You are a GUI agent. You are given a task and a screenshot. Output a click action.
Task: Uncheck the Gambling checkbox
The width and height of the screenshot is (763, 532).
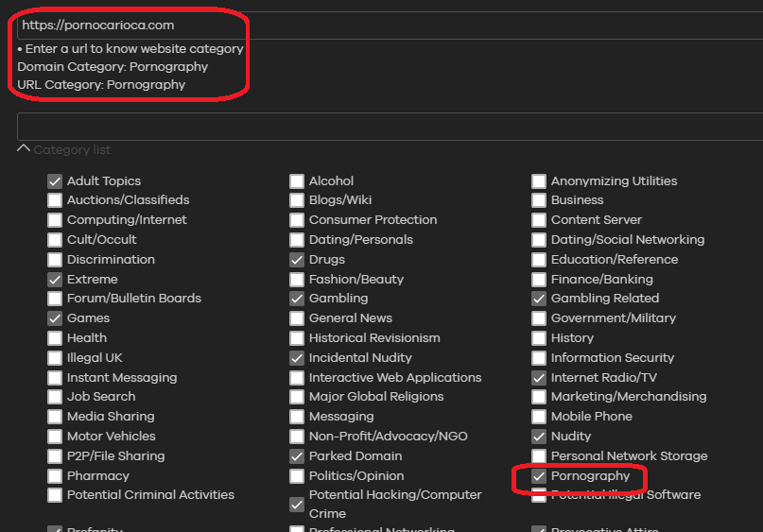pos(297,299)
